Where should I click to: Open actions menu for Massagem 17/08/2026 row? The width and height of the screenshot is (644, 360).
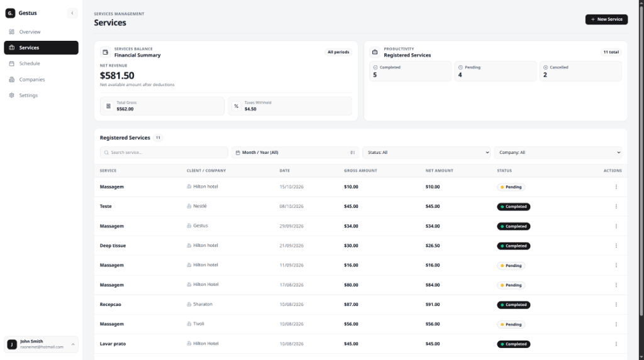(616, 285)
